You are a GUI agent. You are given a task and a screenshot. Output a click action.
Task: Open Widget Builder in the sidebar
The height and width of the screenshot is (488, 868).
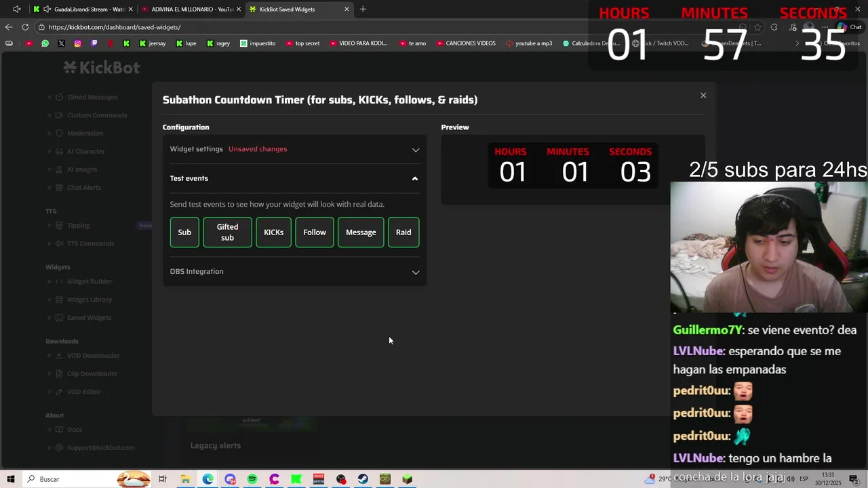(90, 282)
